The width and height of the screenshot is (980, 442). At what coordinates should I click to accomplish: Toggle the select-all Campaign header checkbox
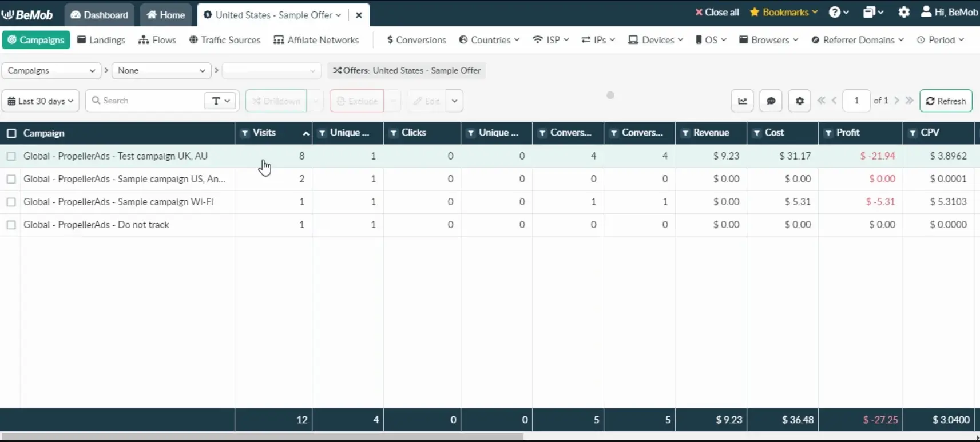point(11,133)
